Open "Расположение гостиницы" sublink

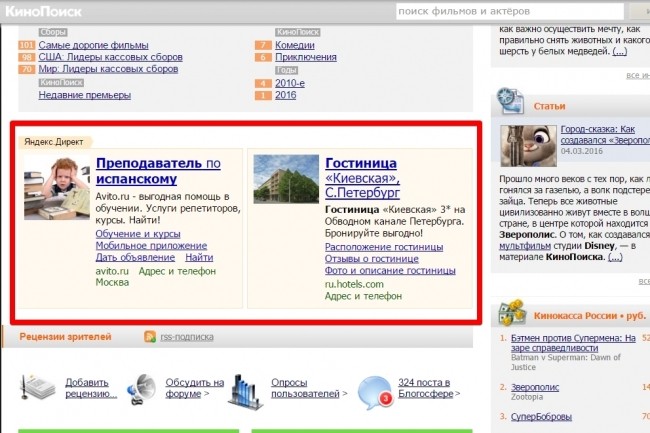[384, 247]
